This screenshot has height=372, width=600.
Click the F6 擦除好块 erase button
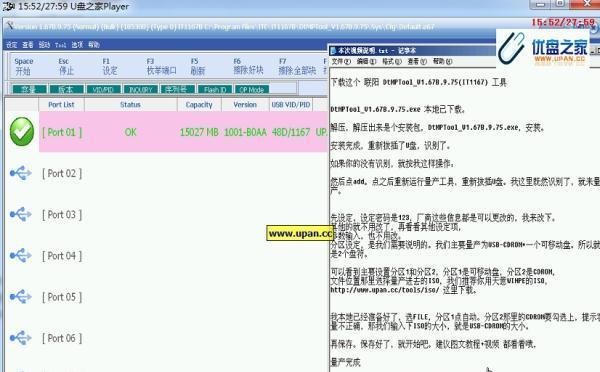click(x=248, y=66)
